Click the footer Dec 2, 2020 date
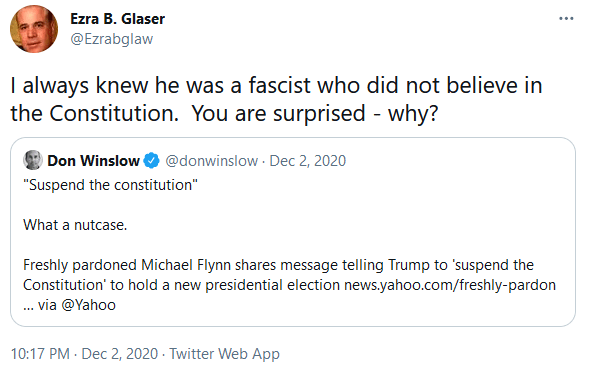 point(119,354)
